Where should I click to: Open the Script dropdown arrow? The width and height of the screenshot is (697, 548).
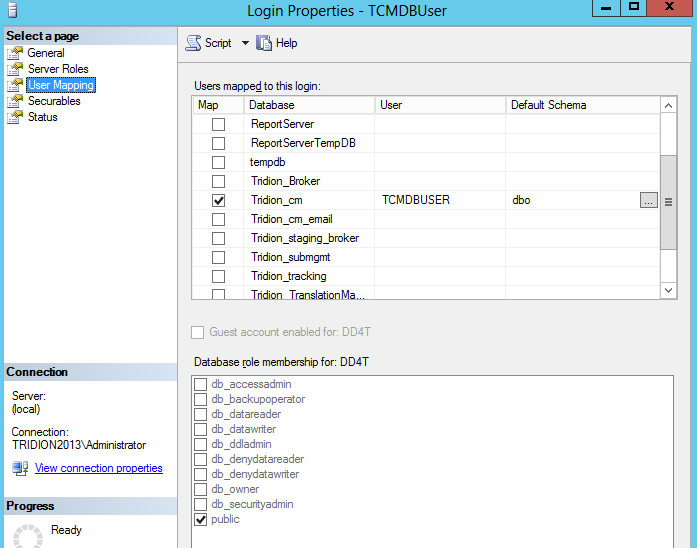(x=245, y=44)
